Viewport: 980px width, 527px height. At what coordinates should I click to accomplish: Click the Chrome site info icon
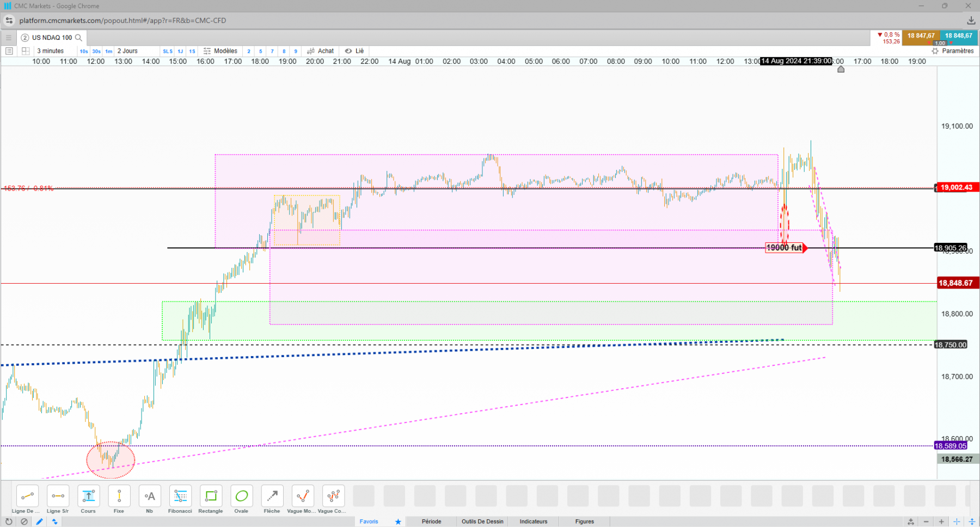(9, 21)
